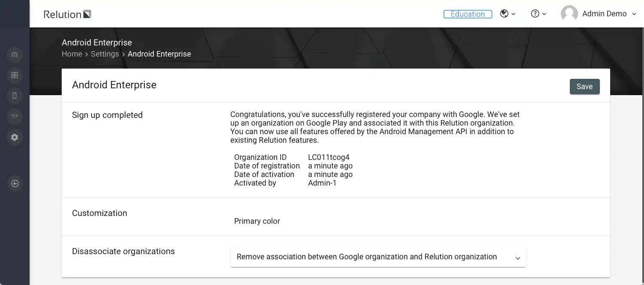
Task: Click the globe language icon
Action: click(504, 14)
